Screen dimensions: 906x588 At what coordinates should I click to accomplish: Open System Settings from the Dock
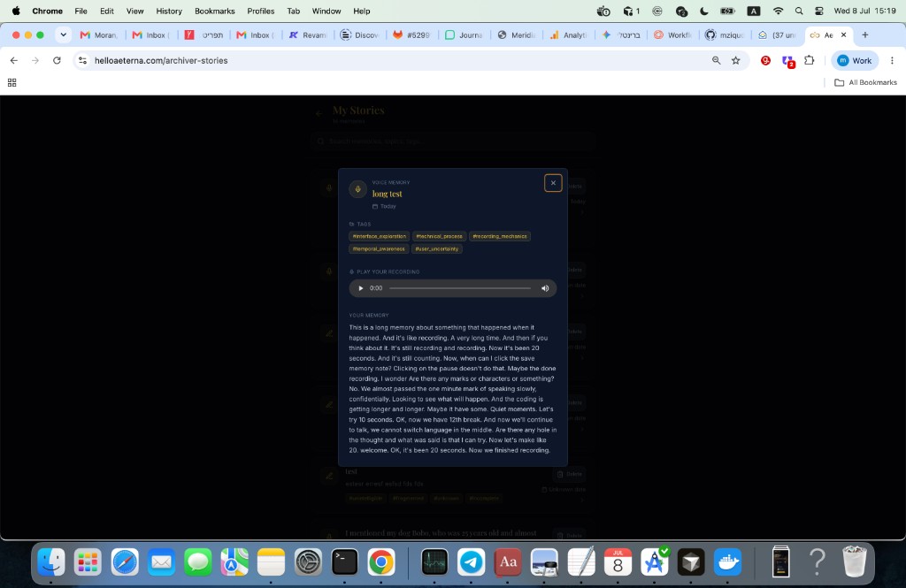click(x=308, y=562)
